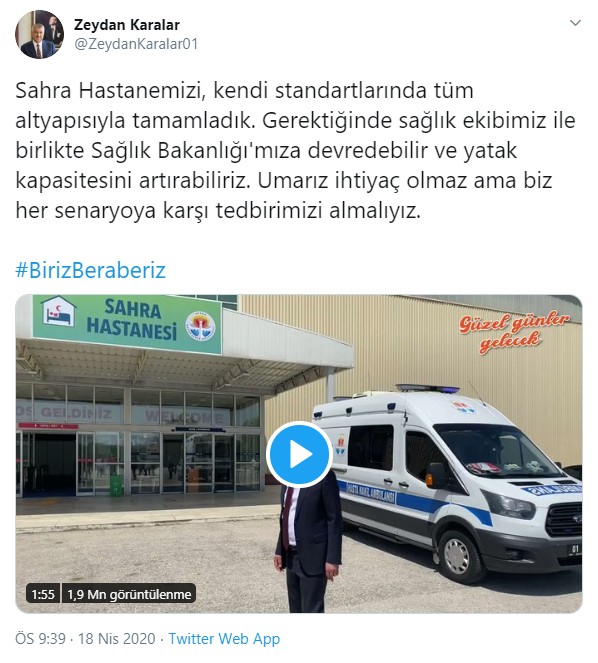Click the hospital bed icon on the sign
Viewport: 598px width, 663px height.
click(x=58, y=312)
